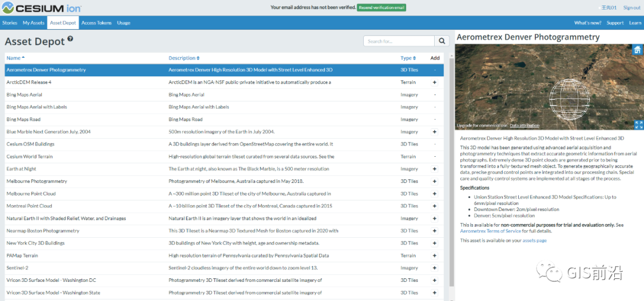Open the Asset Depot help icon
This screenshot has width=644, height=301.
click(70, 39)
